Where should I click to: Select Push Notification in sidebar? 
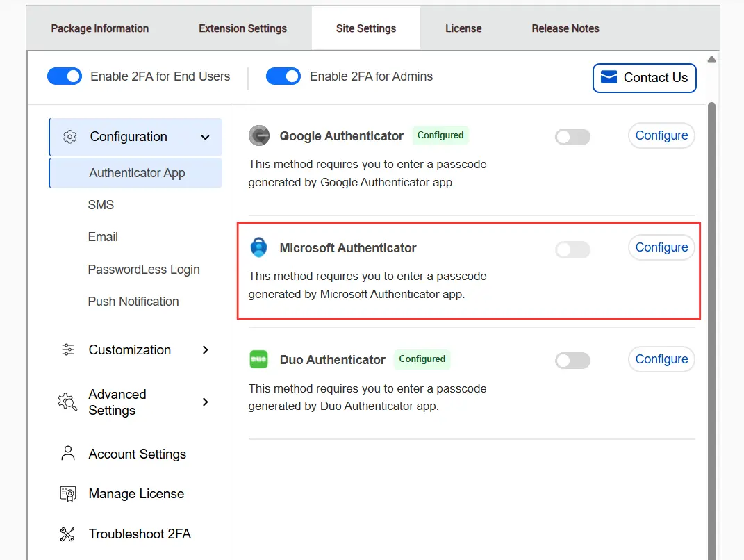coord(133,302)
